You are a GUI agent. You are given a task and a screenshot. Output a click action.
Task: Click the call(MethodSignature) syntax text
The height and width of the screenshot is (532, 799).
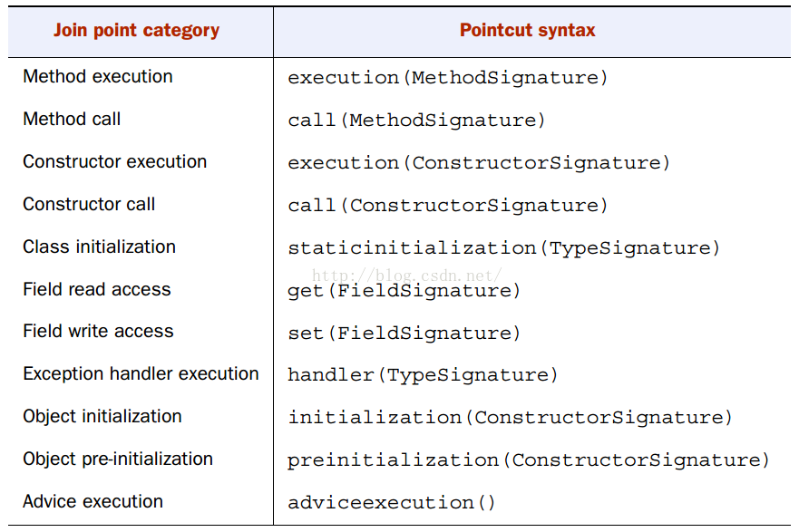(416, 121)
